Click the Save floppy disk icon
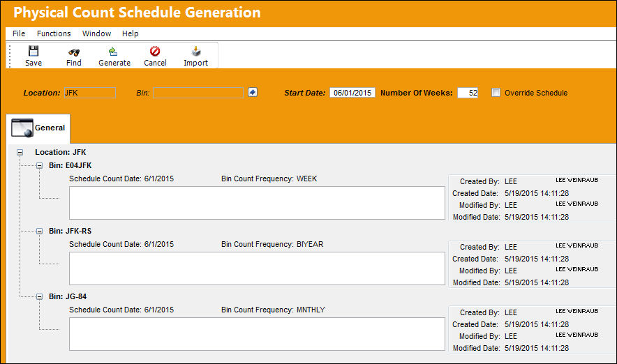The width and height of the screenshot is (617, 364). click(x=34, y=51)
